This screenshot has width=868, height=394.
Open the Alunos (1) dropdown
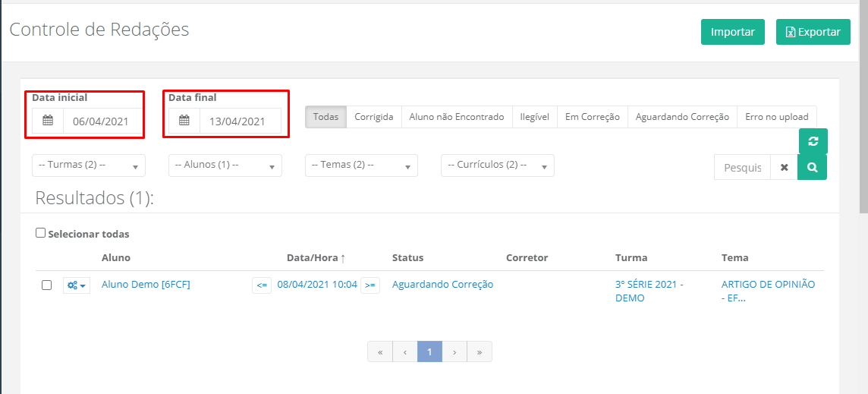pyautogui.click(x=225, y=165)
